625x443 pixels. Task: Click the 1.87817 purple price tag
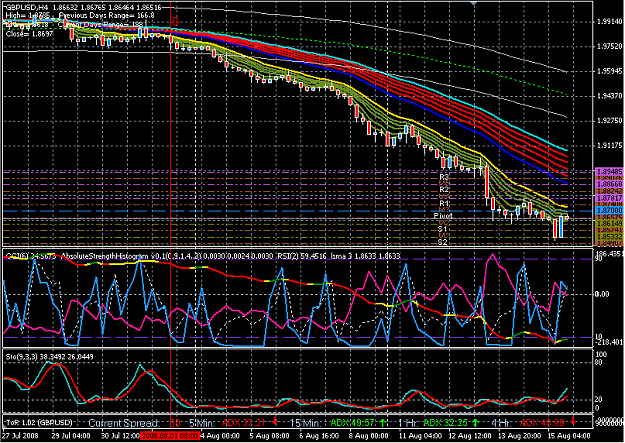pyautogui.click(x=609, y=198)
